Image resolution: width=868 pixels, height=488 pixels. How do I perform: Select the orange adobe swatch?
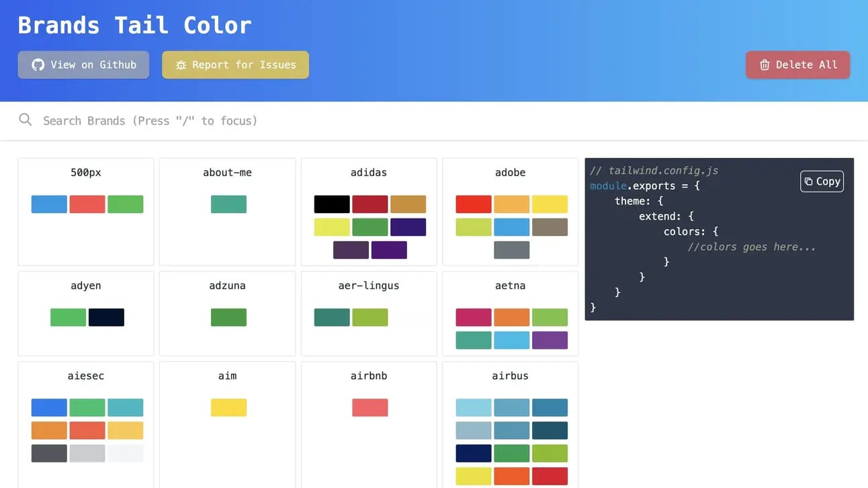pos(512,204)
